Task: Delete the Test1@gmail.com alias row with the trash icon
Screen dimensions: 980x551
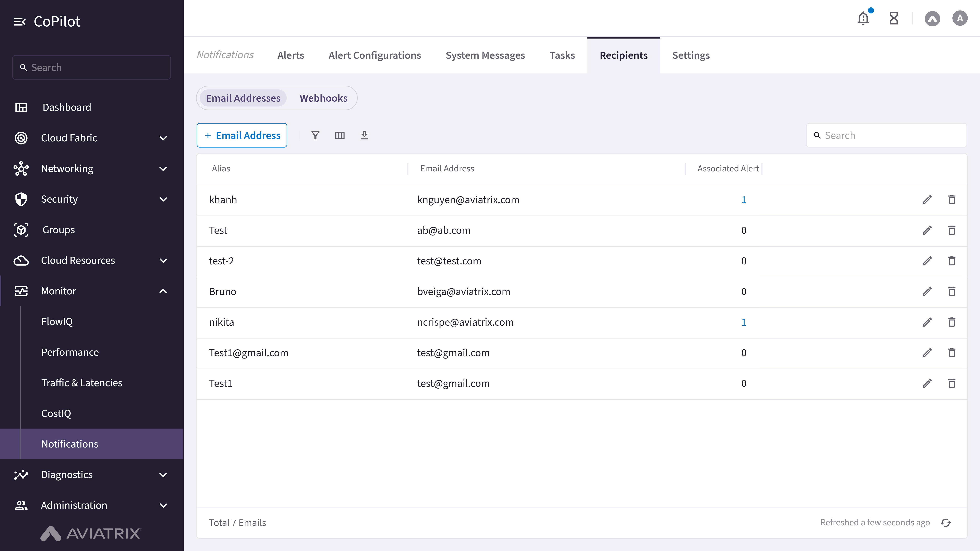Action: click(951, 353)
